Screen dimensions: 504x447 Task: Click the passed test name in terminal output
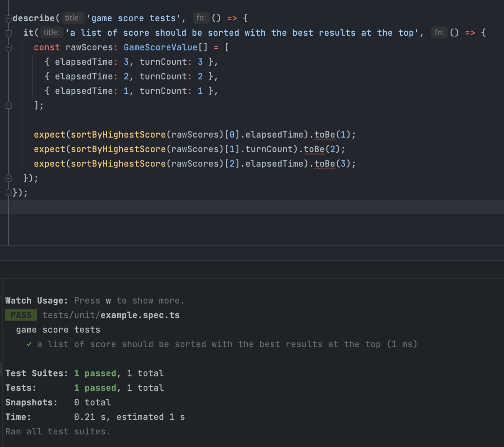tap(209, 344)
